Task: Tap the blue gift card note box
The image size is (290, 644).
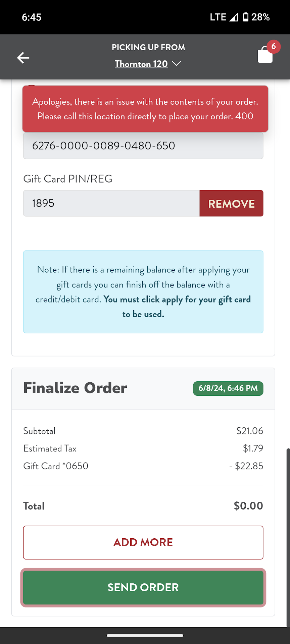Action: [143, 292]
